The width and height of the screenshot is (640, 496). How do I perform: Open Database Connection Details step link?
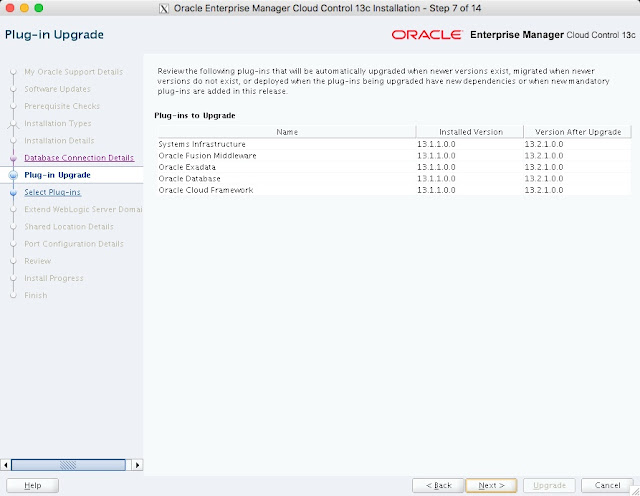click(x=79, y=158)
